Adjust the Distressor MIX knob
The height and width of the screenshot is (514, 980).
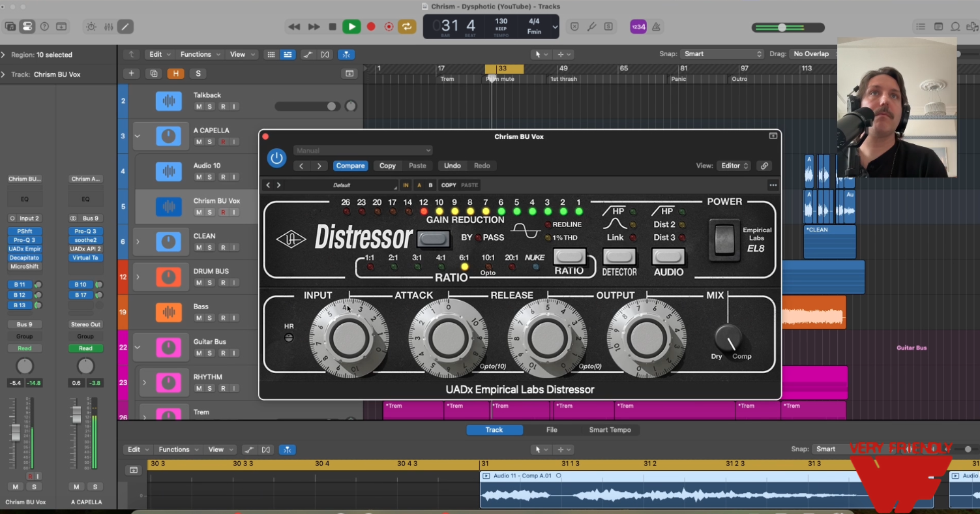[729, 338]
